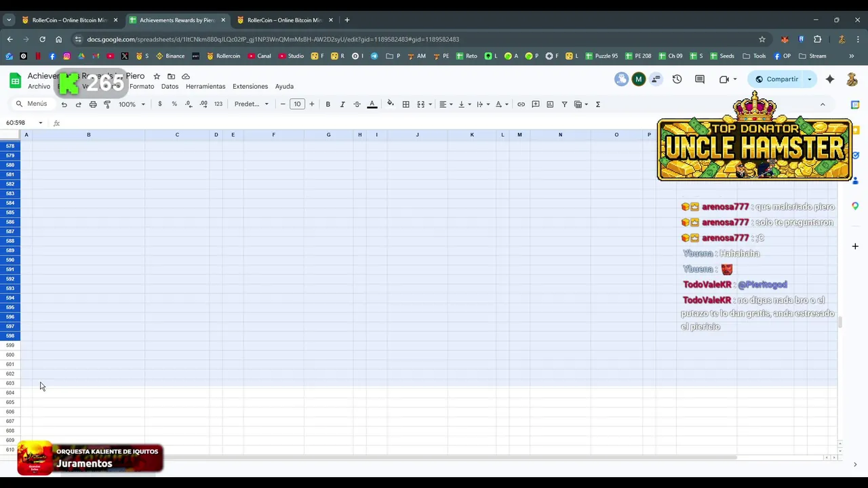
Task: Open the Ayuda menu
Action: pyautogui.click(x=284, y=86)
